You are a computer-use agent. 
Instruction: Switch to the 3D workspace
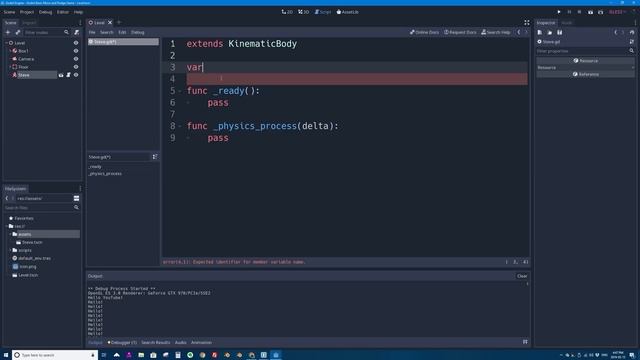click(x=303, y=12)
